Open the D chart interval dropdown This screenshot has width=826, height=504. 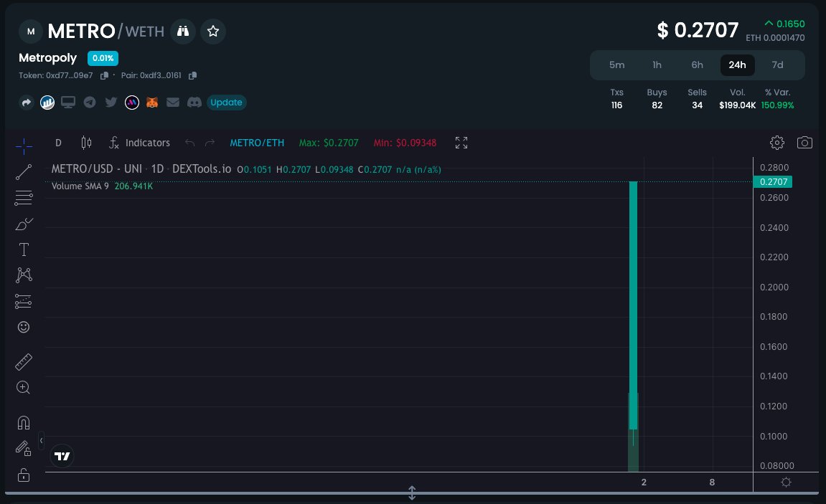pyautogui.click(x=58, y=143)
